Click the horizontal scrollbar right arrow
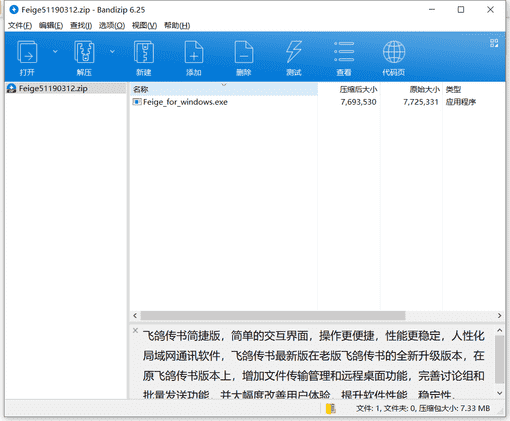This screenshot has height=421, width=510. pos(499,315)
